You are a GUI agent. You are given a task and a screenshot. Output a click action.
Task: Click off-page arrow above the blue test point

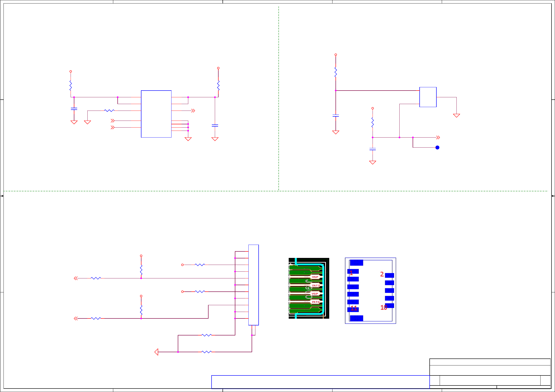coord(438,137)
